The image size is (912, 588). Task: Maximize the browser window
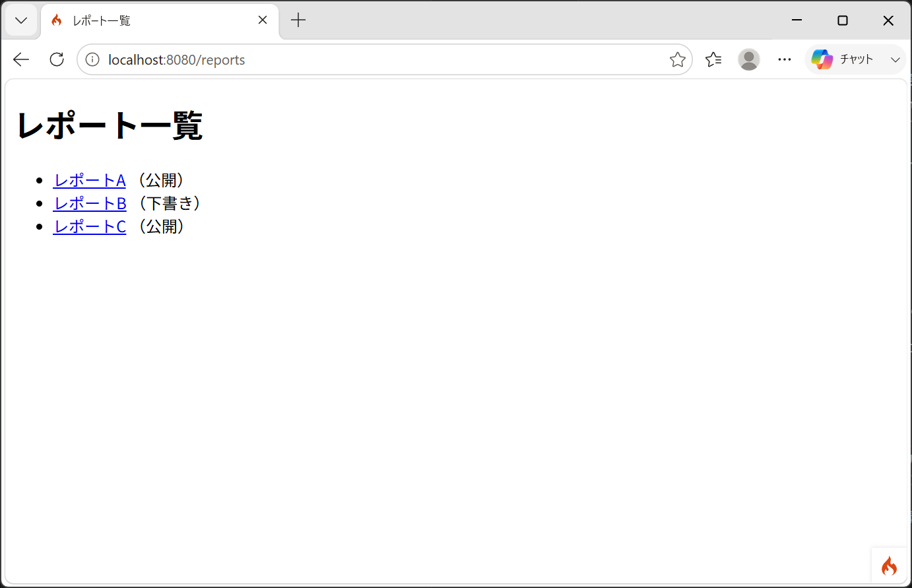(x=842, y=20)
